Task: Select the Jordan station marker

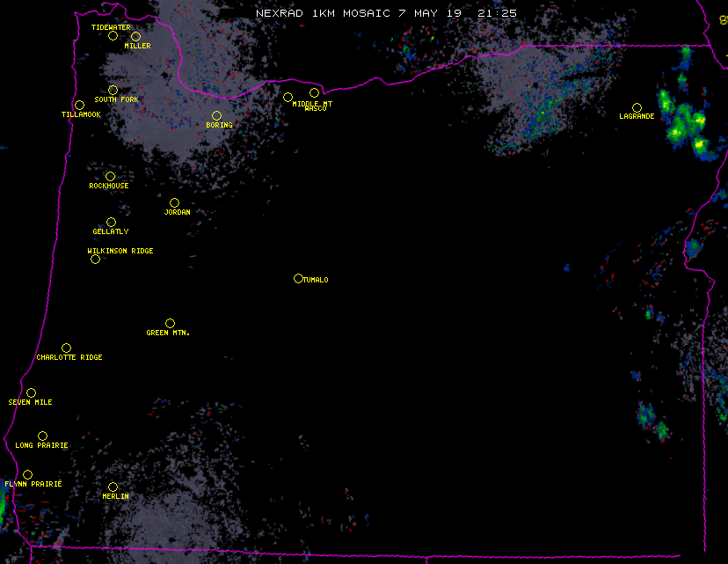Action: click(174, 202)
